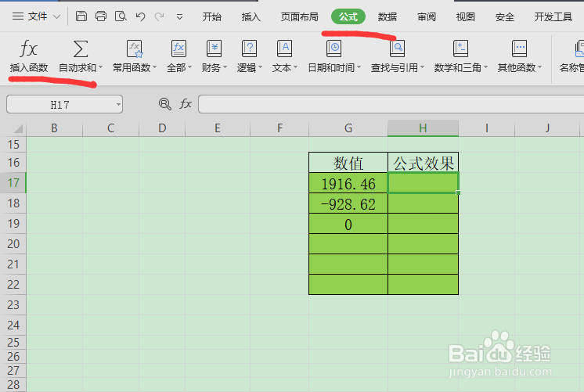Open the Logical (逻辑) functions icon
Screen dimensions: 584x392
pos(249,49)
